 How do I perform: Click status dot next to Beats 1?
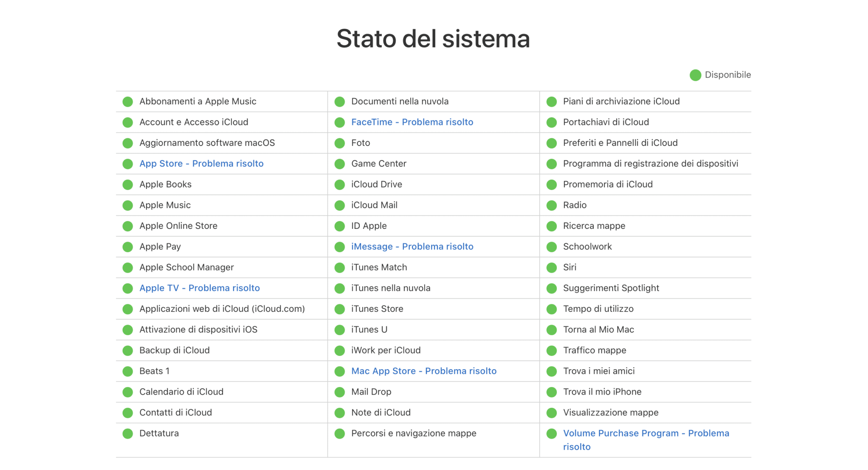(x=128, y=372)
